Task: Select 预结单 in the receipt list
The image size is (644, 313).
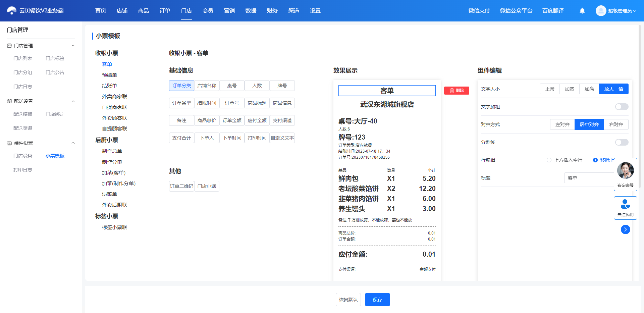Action: click(x=109, y=75)
